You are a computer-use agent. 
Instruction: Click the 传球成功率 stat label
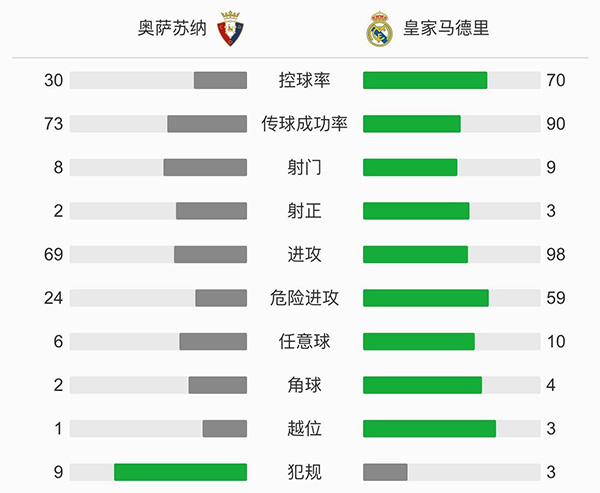coord(305,124)
